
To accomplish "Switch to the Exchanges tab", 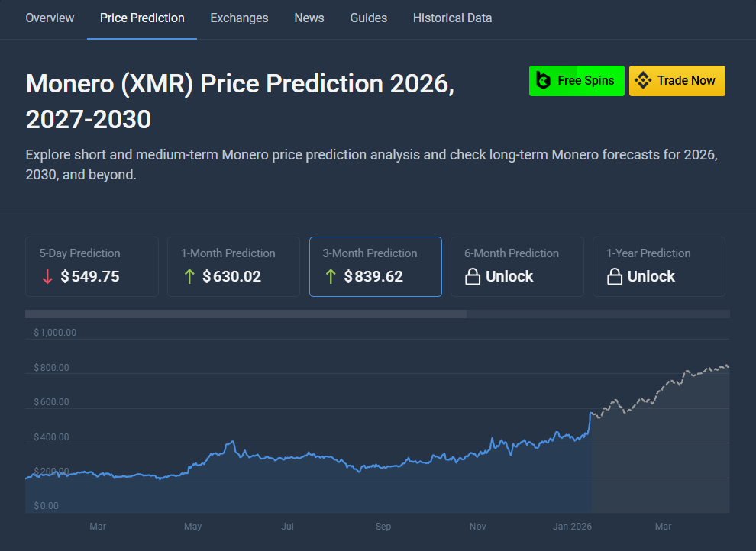I will click(239, 18).
